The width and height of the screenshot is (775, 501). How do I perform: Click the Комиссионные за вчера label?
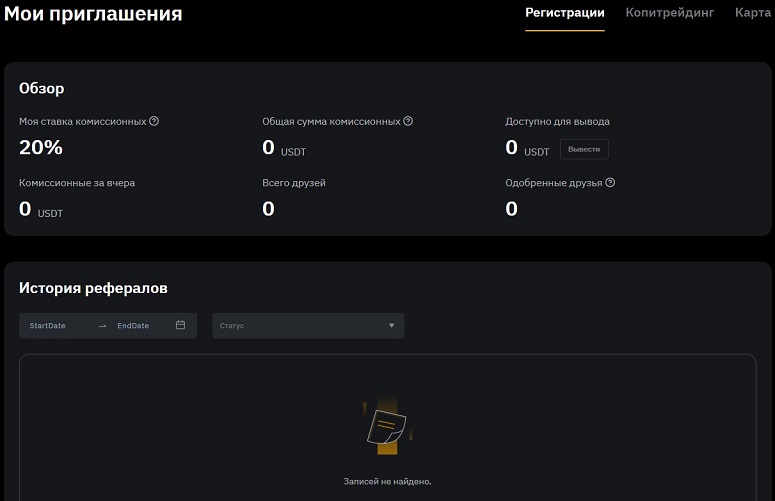[x=77, y=183]
